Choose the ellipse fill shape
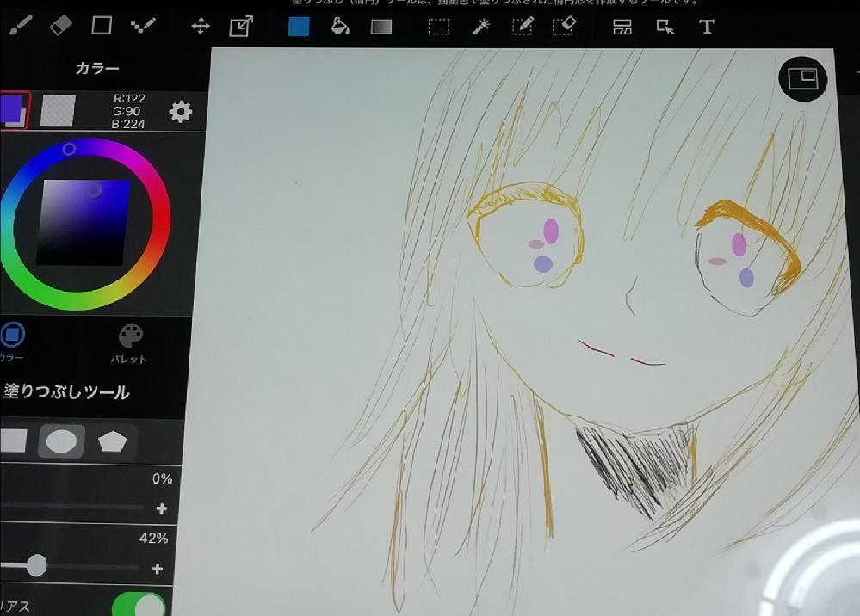 [x=61, y=440]
